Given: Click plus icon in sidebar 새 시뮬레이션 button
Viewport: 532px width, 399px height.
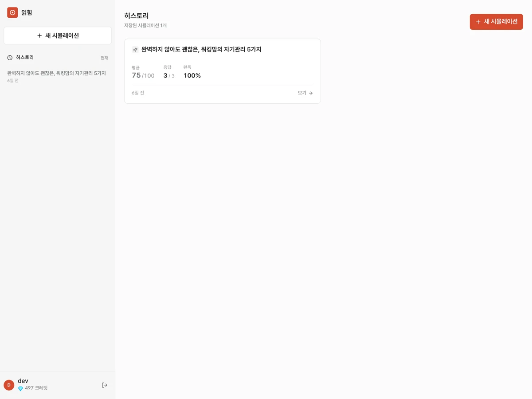Looking at the screenshot, I should point(39,35).
